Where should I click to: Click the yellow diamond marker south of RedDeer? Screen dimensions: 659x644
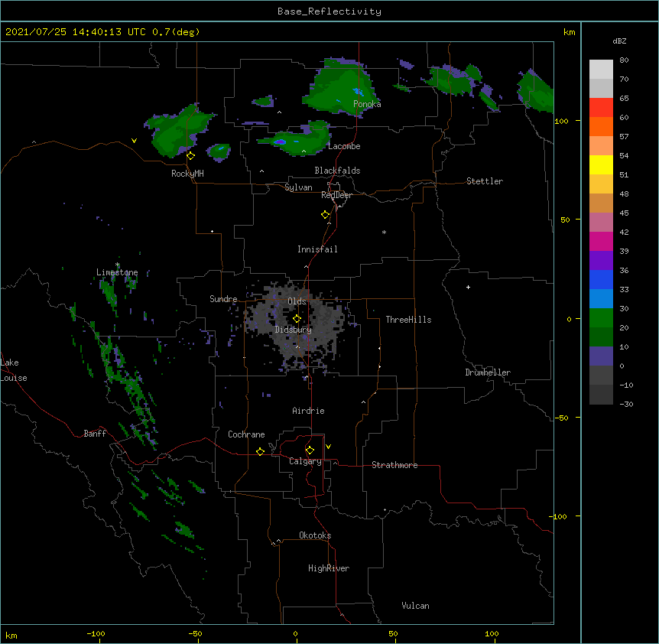pos(326,215)
